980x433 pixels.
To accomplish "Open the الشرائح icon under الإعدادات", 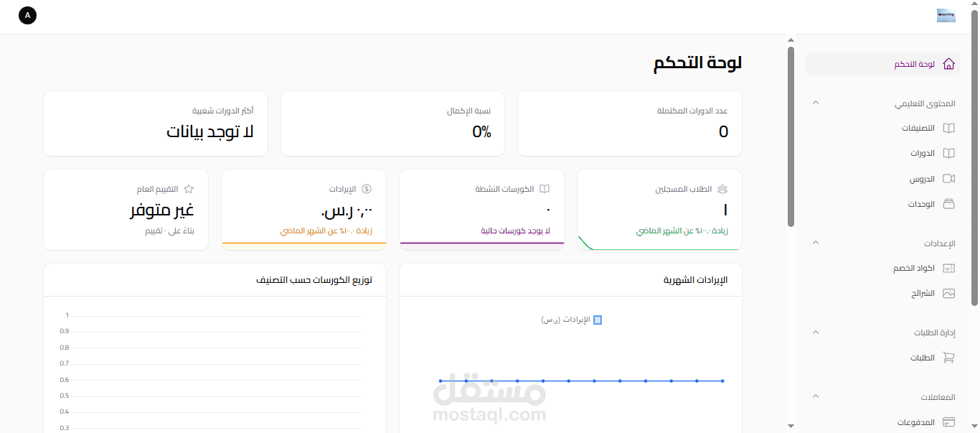I will pyautogui.click(x=948, y=293).
